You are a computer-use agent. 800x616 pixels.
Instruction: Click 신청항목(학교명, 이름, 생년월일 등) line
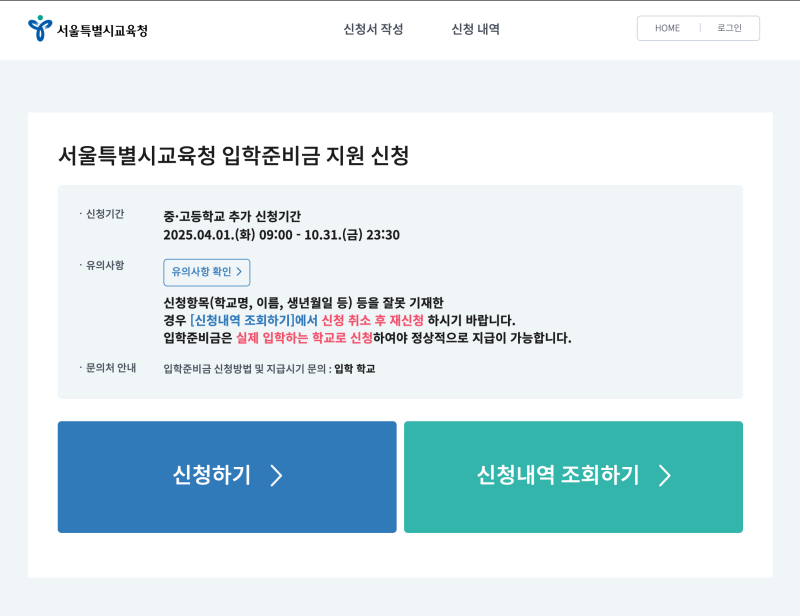(304, 303)
